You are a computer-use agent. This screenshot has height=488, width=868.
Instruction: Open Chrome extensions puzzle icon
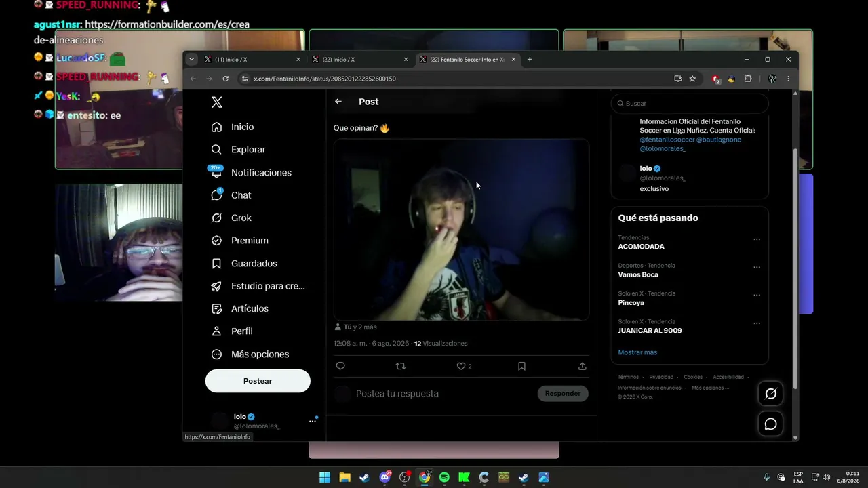click(x=748, y=79)
